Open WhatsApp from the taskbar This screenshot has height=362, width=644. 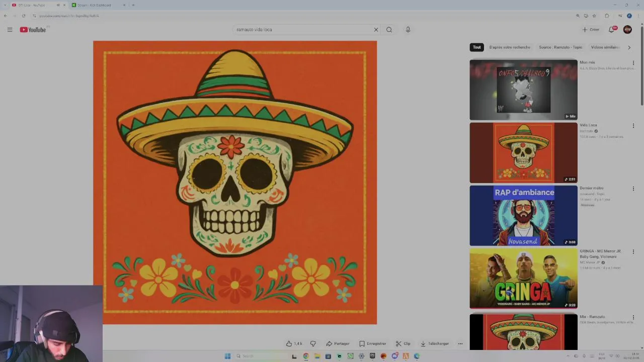[350, 356]
